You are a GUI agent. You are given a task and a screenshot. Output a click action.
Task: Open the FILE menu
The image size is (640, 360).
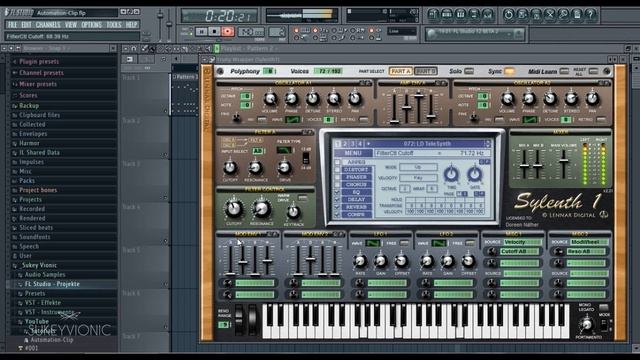(x=13, y=25)
